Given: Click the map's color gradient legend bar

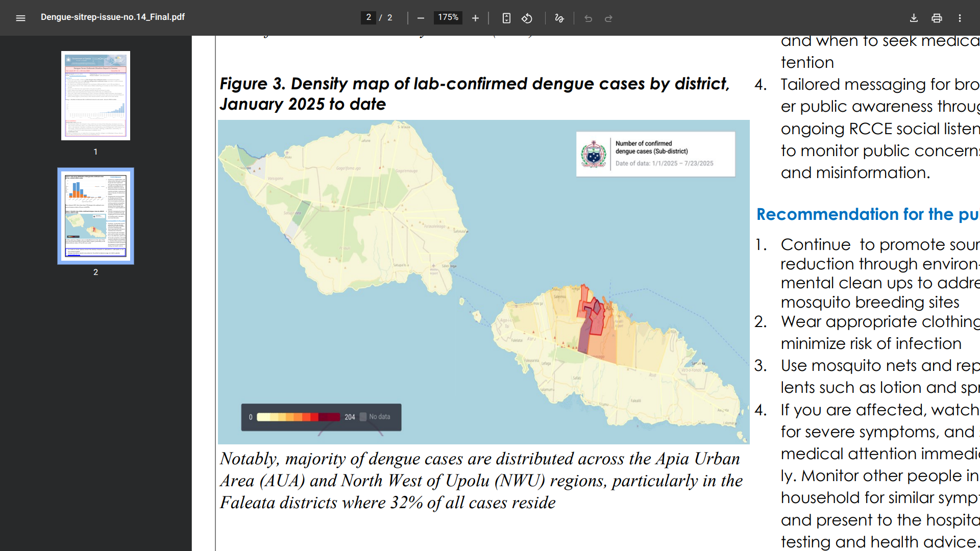Looking at the screenshot, I should 299,417.
